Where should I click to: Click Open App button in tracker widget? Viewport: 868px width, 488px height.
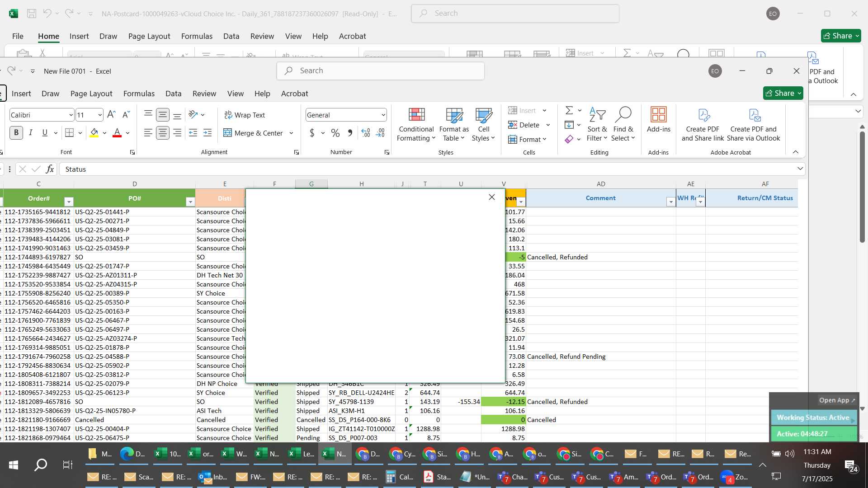pos(837,400)
